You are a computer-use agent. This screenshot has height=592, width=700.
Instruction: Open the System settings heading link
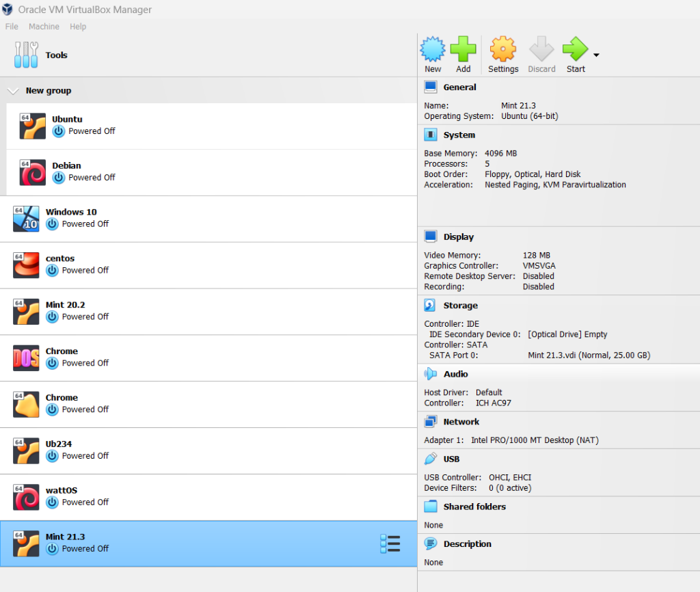(x=459, y=135)
